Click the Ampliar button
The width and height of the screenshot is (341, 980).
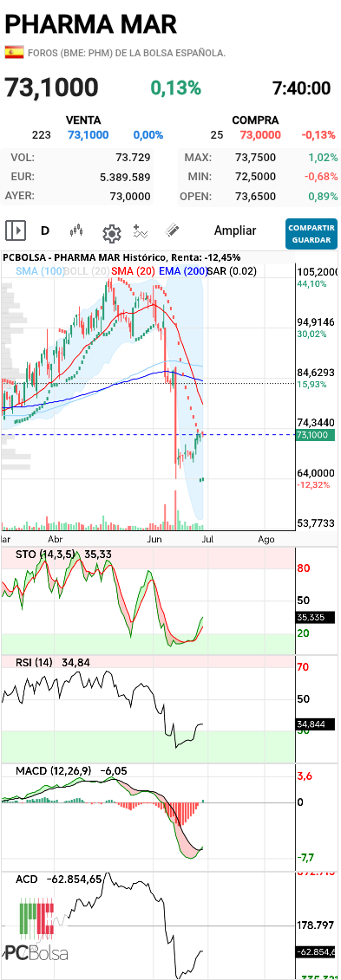234,230
